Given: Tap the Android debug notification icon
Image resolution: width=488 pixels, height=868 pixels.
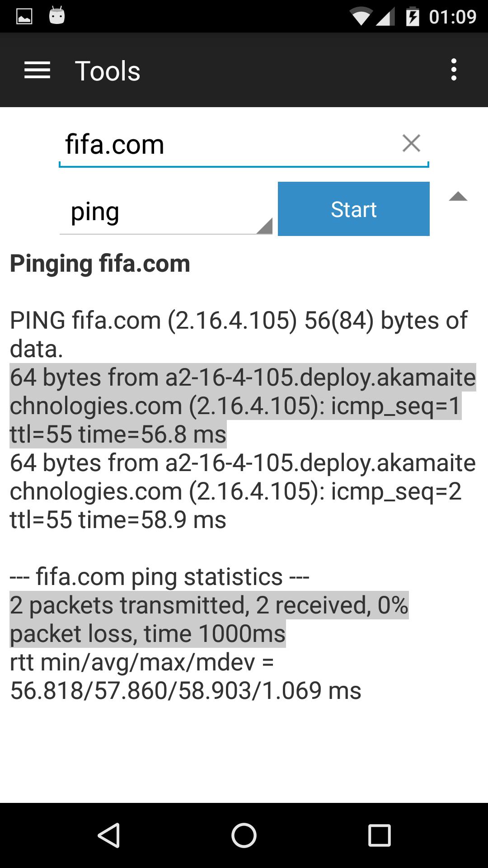Looking at the screenshot, I should (57, 16).
